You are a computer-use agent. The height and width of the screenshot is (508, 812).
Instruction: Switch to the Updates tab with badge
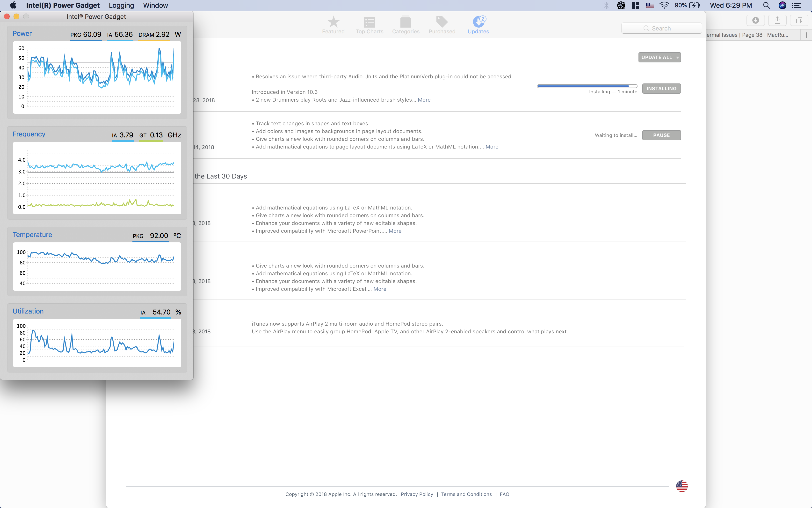(x=478, y=25)
